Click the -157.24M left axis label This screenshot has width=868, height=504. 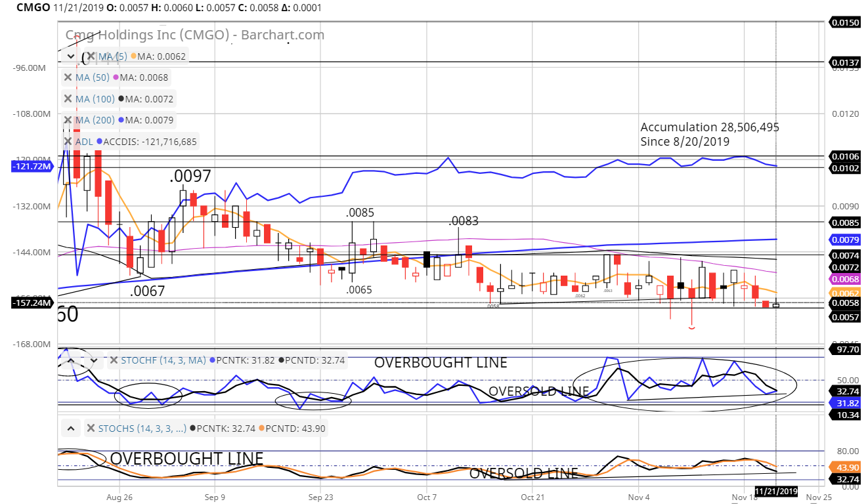[33, 303]
